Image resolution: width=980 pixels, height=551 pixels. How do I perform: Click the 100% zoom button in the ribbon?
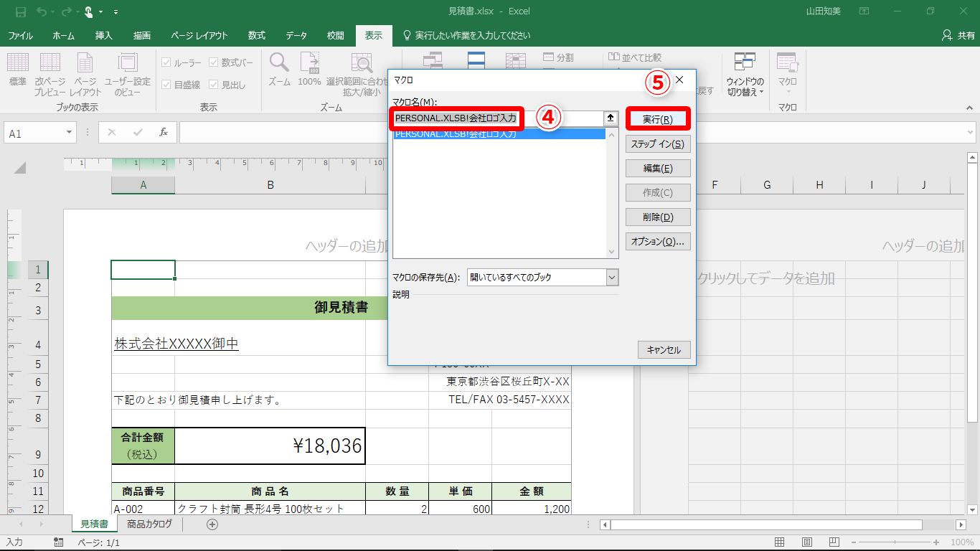[309, 70]
